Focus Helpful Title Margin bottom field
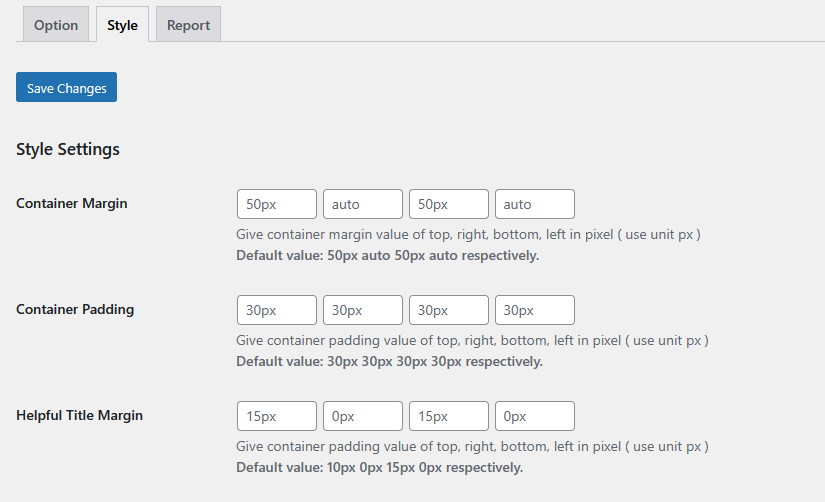The image size is (825, 502). 449,416
